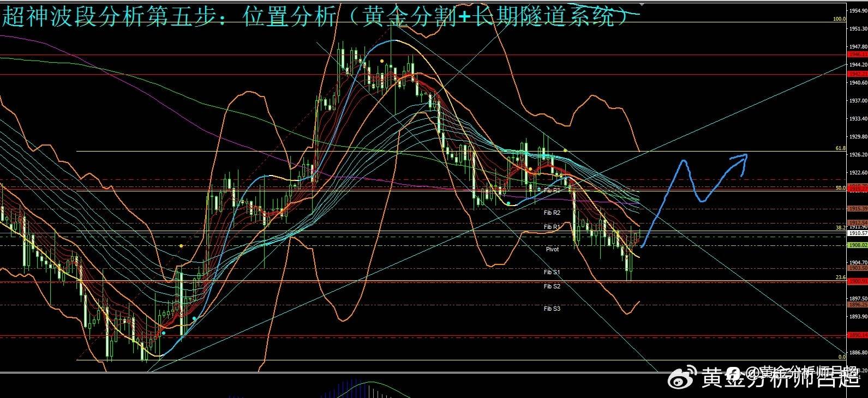Click the red 1946.11 price tag
This screenshot has height=398, width=868.
click(857, 55)
